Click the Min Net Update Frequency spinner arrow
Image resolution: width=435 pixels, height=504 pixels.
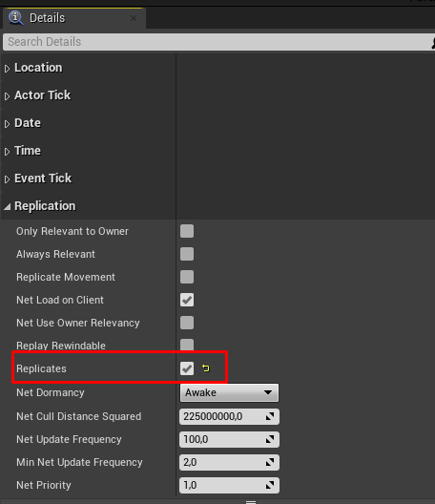tap(270, 462)
